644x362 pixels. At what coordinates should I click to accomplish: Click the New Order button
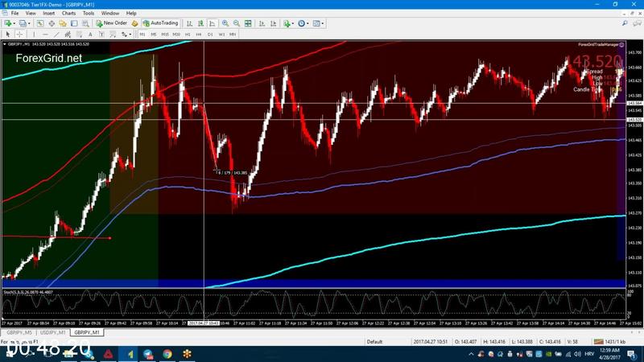[111, 23]
